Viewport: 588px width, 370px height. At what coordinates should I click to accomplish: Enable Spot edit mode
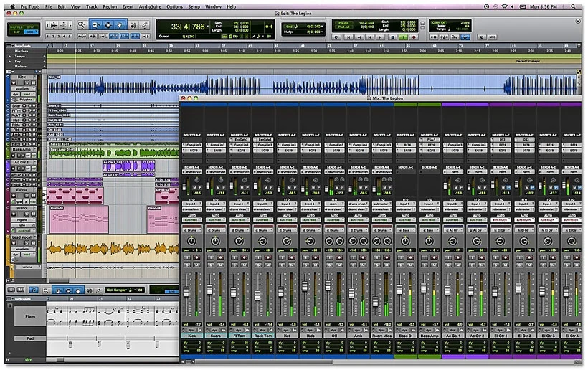click(31, 27)
